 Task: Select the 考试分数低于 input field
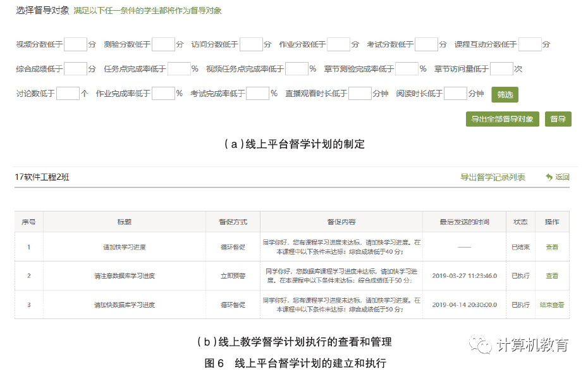(426, 44)
